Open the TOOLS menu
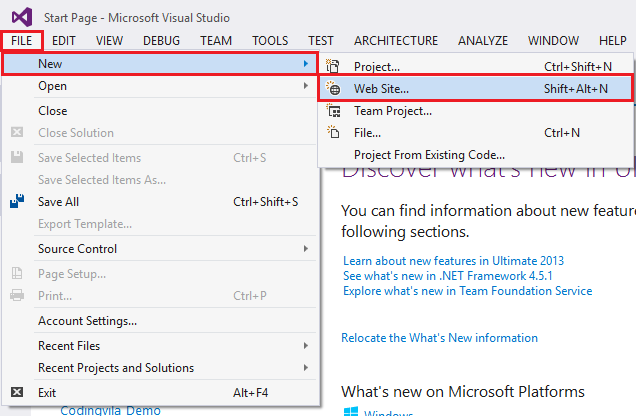 270,41
